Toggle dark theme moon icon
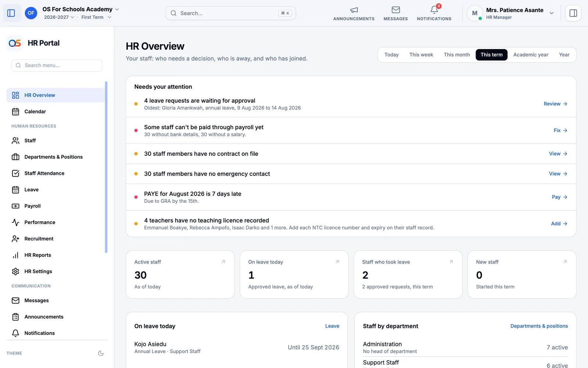Image resolution: width=588 pixels, height=368 pixels. tap(101, 353)
